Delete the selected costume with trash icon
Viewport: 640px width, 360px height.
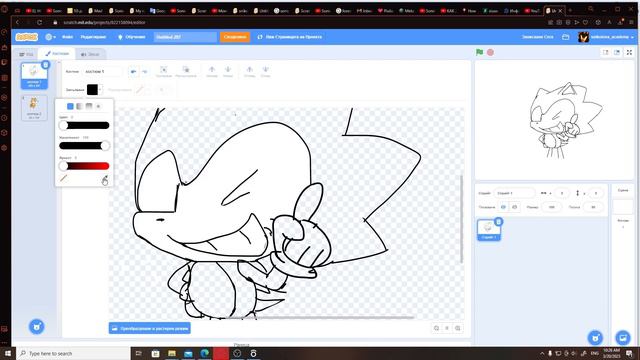point(46,64)
